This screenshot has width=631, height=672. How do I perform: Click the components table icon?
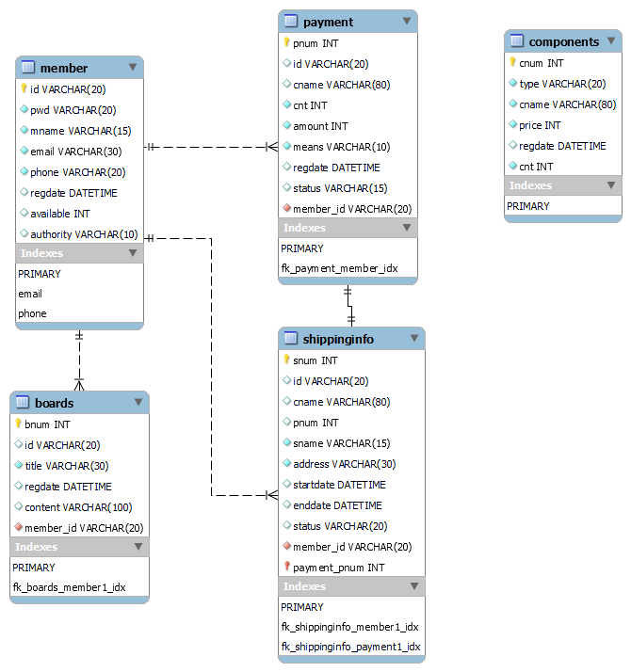click(x=517, y=40)
